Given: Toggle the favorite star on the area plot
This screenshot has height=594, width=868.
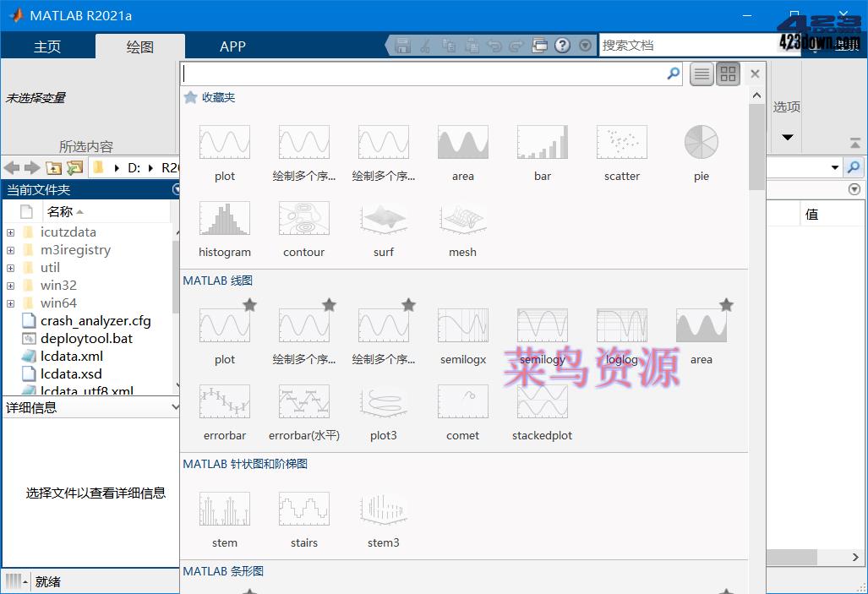Looking at the screenshot, I should (724, 305).
